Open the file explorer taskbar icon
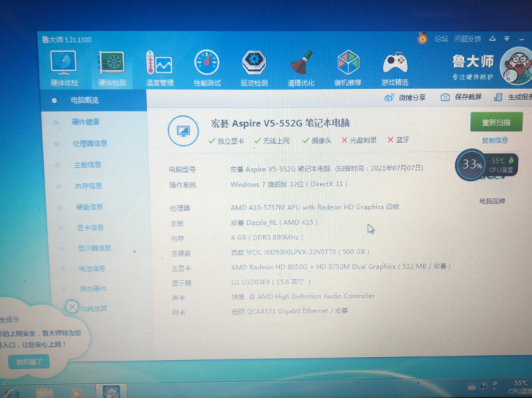 click(x=45, y=393)
